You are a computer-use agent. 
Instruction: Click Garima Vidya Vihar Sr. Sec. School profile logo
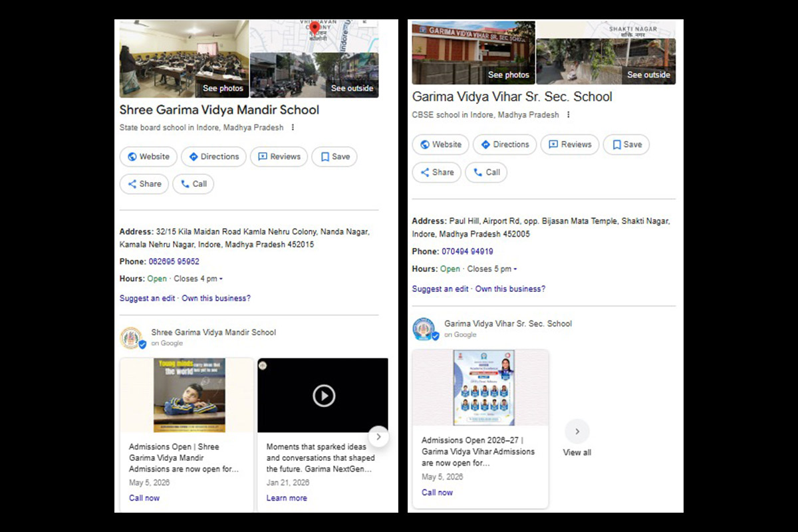coord(424,329)
